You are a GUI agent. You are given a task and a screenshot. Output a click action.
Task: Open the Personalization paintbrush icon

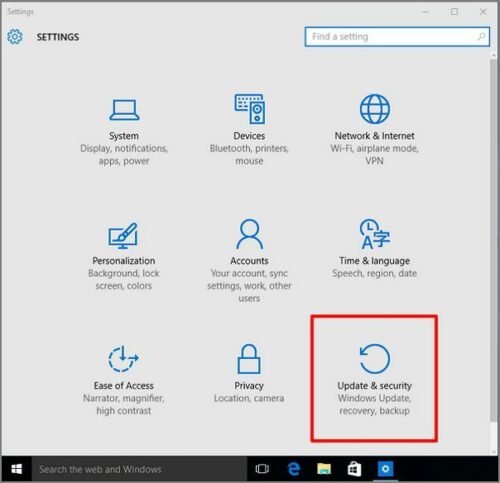[x=123, y=235]
